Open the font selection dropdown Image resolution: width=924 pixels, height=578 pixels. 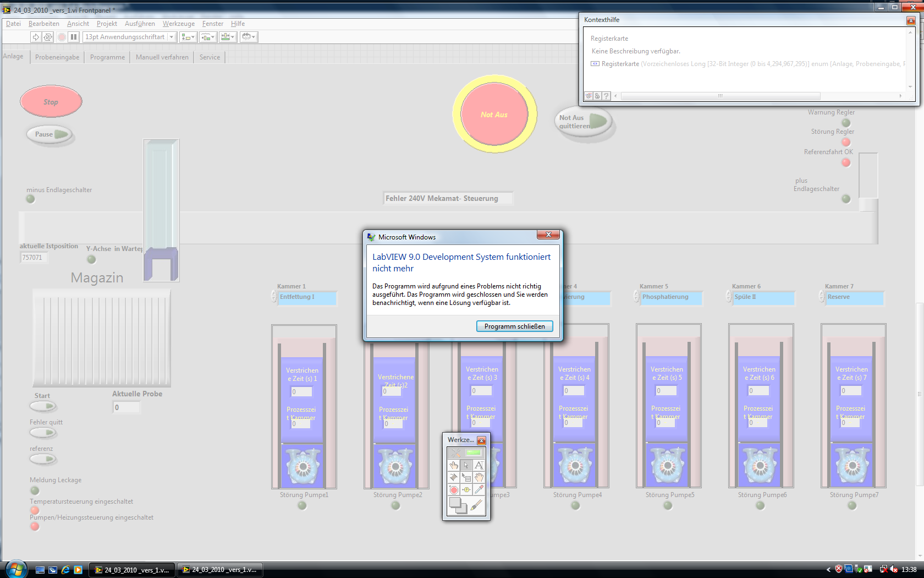(129, 37)
